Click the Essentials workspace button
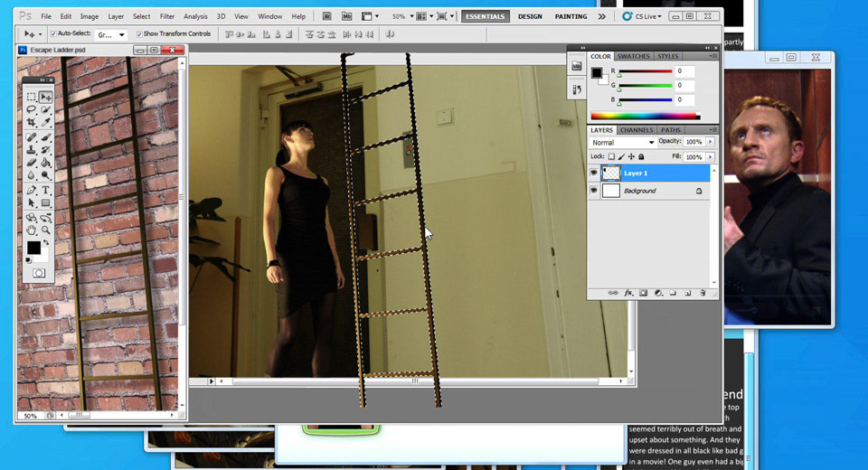 coord(485,16)
